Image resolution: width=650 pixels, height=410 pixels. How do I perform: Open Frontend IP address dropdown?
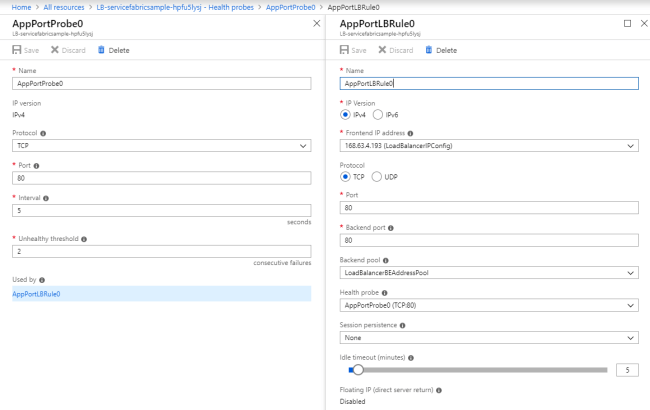pos(489,146)
